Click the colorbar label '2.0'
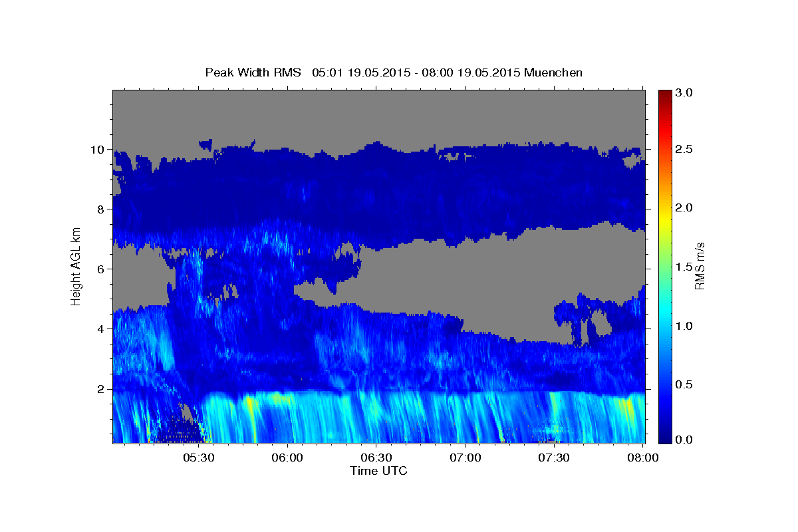The image size is (798, 532). (x=684, y=208)
